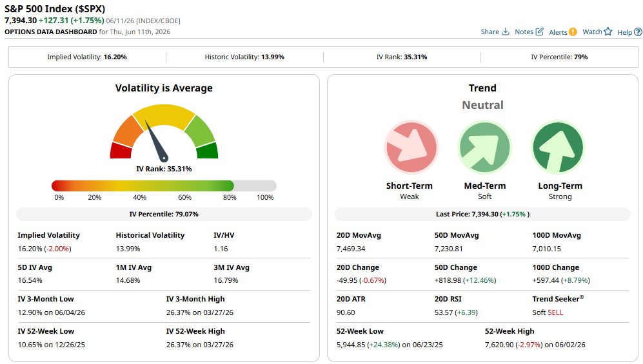
Task: Click the orange segment of the volatility gauge
Action: click(127, 131)
